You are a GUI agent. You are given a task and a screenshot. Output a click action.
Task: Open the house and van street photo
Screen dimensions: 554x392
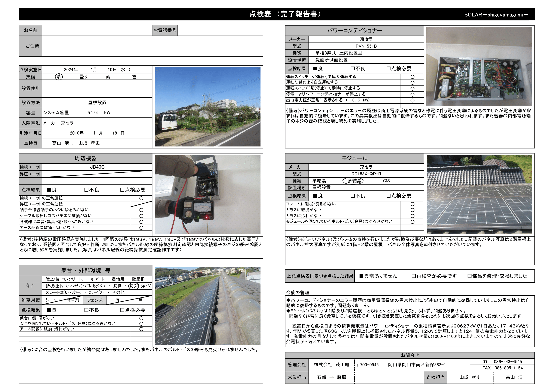208,106
